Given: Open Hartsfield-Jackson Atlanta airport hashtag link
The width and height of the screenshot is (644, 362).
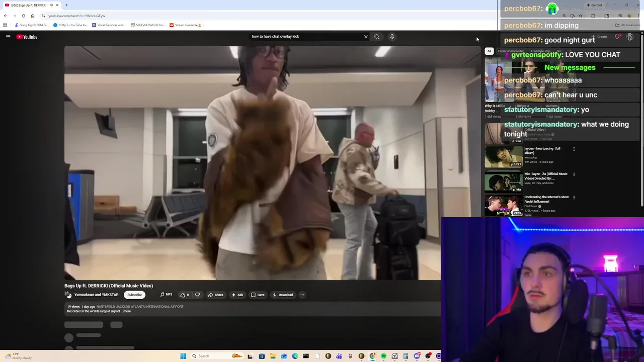Looking at the screenshot, I should point(140,306).
